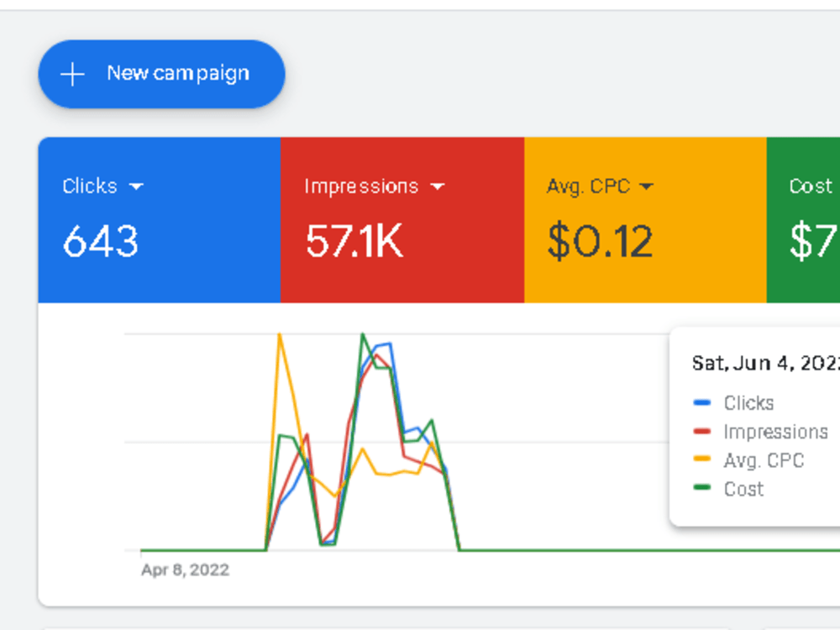Select the green Cost scorecard tile
The width and height of the screenshot is (840, 630).
803,220
